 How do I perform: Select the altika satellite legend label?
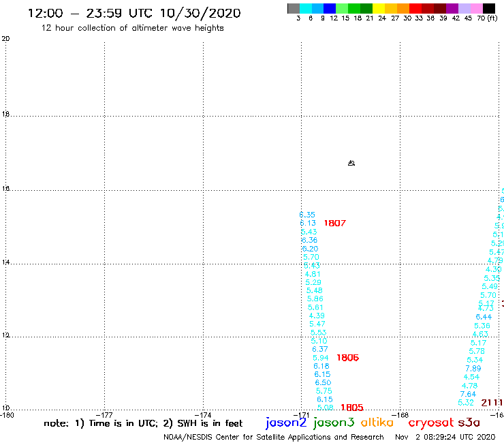[377, 422]
